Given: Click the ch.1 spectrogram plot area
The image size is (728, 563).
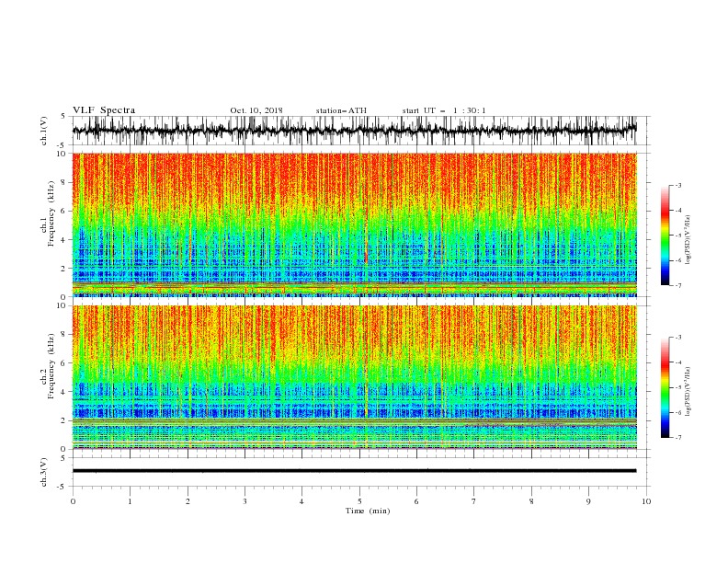Looking at the screenshot, I should pyautogui.click(x=354, y=224).
